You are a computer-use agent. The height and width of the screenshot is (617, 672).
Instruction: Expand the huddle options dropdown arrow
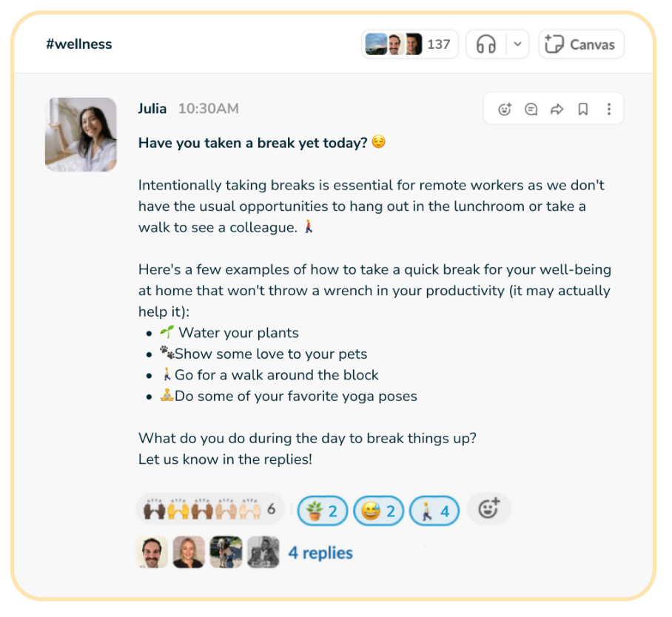pos(517,44)
